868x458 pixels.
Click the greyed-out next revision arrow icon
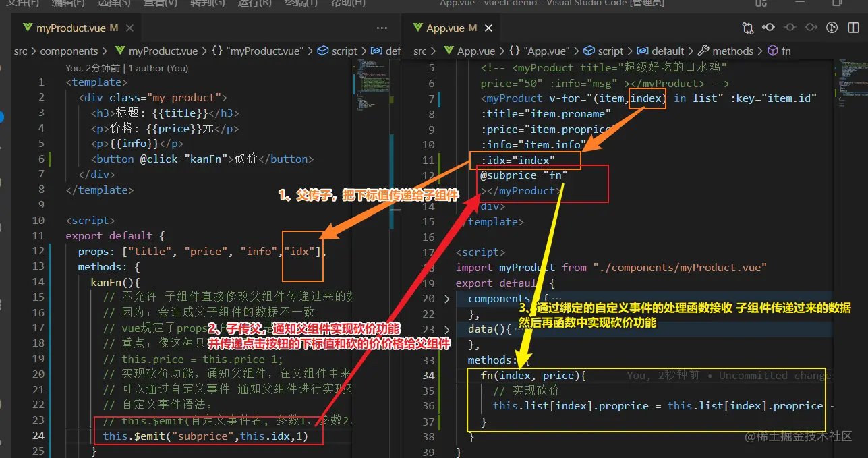tap(811, 28)
